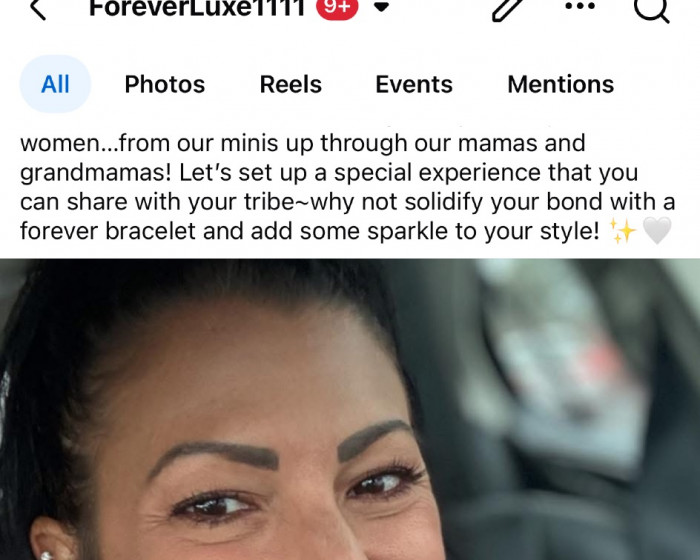700x560 pixels.
Task: Click the caption line beginning "grandmamas! Let's set up"
Action: [329, 173]
